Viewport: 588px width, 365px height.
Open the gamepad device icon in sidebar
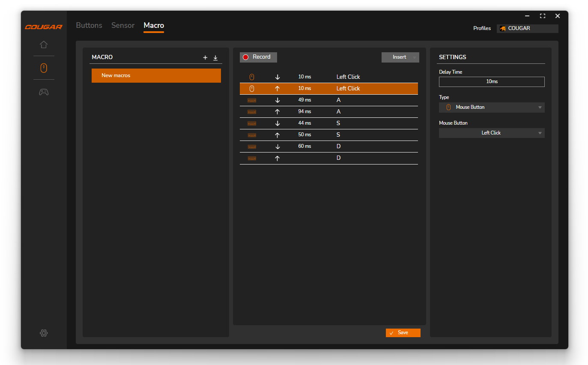(44, 92)
